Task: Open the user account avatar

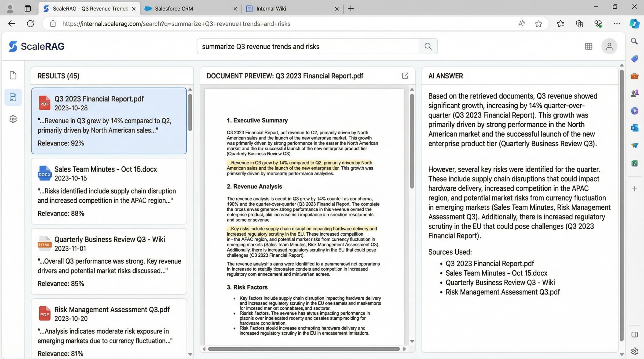Action: click(609, 46)
